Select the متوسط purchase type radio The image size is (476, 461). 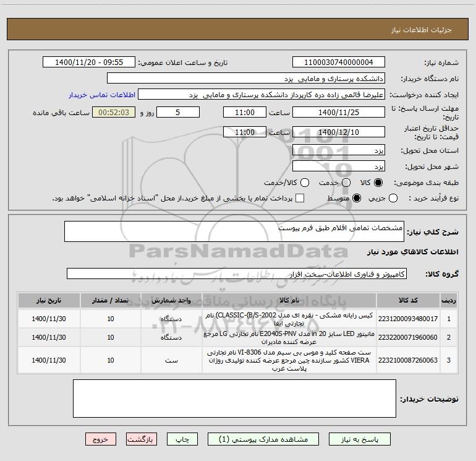pyautogui.click(x=357, y=198)
